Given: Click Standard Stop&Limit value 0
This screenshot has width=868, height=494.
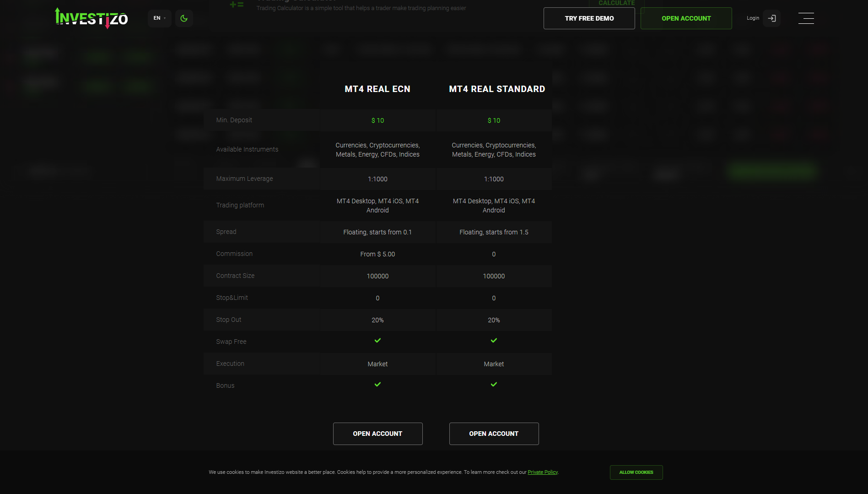Looking at the screenshot, I should coord(494,298).
